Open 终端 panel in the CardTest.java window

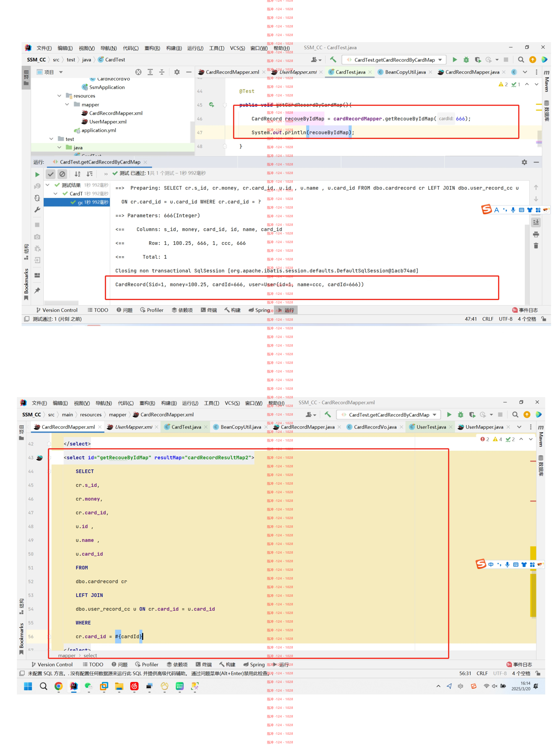209,310
